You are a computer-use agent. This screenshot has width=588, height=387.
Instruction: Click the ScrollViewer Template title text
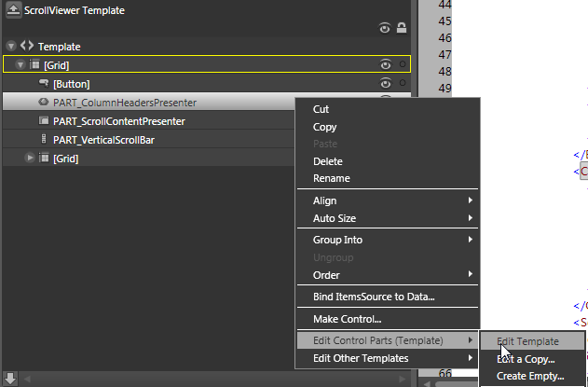coord(75,10)
